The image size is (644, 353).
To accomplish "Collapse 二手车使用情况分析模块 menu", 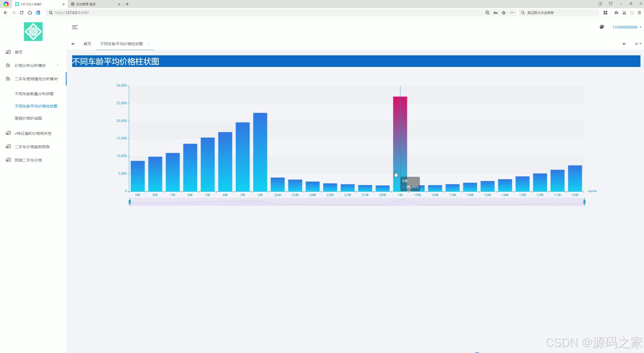I will (36, 79).
